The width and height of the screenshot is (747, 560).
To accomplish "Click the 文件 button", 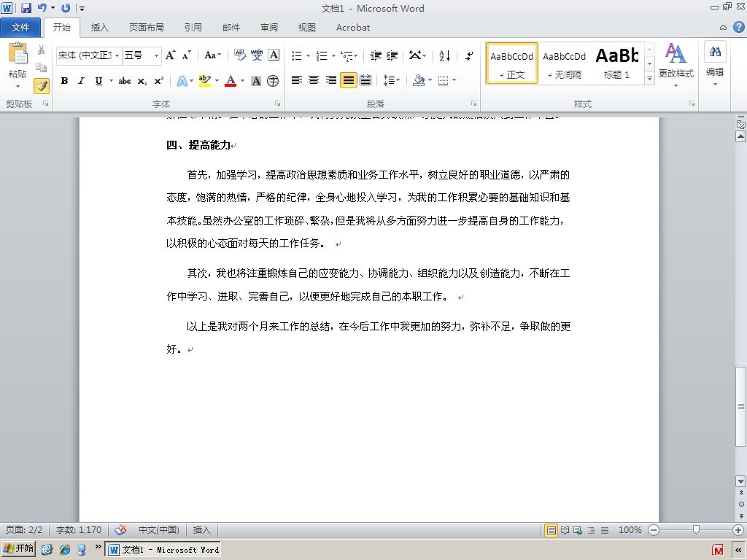I will coord(20,28).
